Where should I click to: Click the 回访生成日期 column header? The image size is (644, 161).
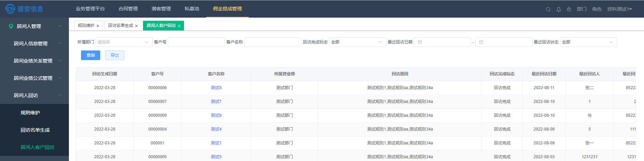105,74
